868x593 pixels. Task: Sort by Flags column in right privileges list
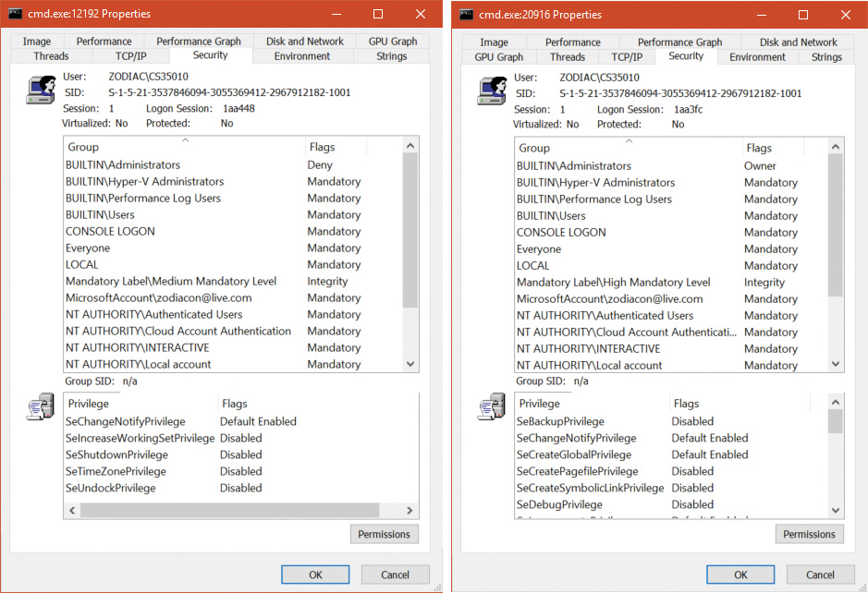pyautogui.click(x=686, y=404)
